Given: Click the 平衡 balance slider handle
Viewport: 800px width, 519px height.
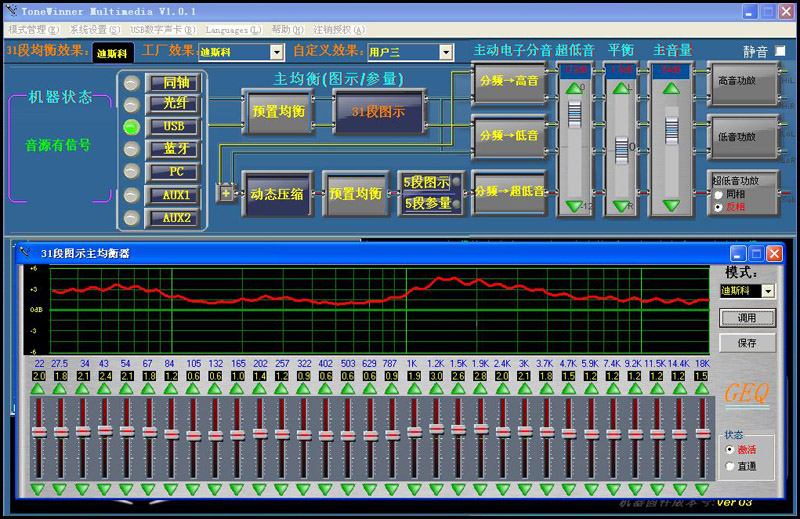Looking at the screenshot, I should coord(622,150).
